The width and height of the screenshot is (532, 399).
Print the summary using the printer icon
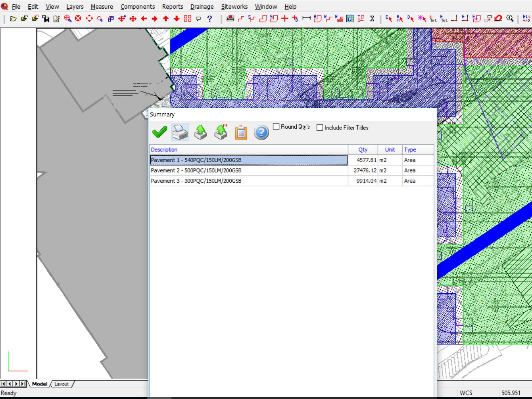180,132
